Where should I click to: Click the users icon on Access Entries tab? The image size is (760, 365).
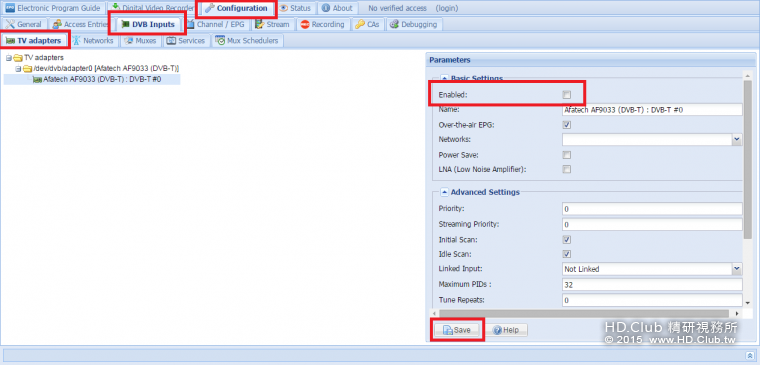[57, 24]
